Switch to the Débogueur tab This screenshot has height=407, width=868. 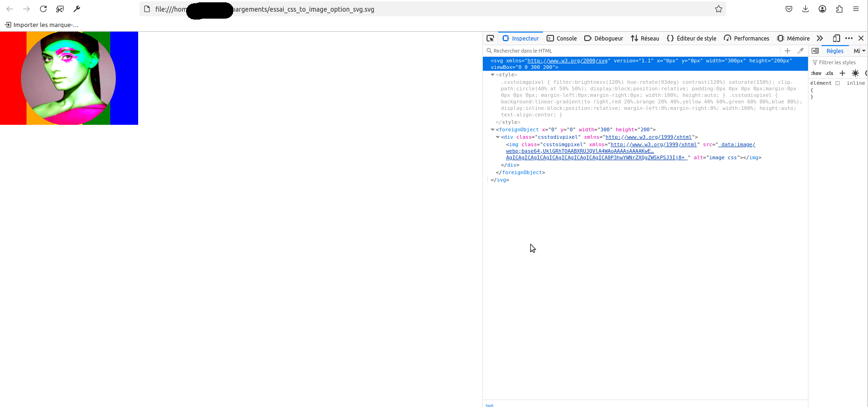pyautogui.click(x=604, y=38)
